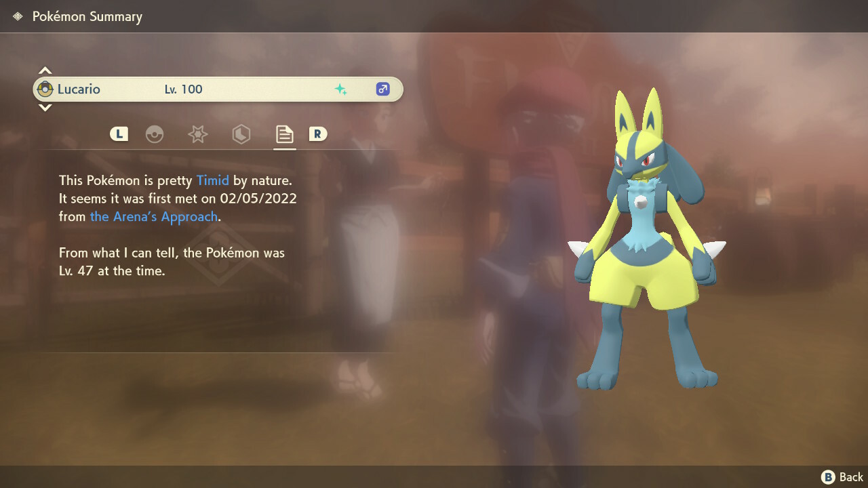Open the notes page tab
Screen dimensions: 868x488
click(284, 134)
